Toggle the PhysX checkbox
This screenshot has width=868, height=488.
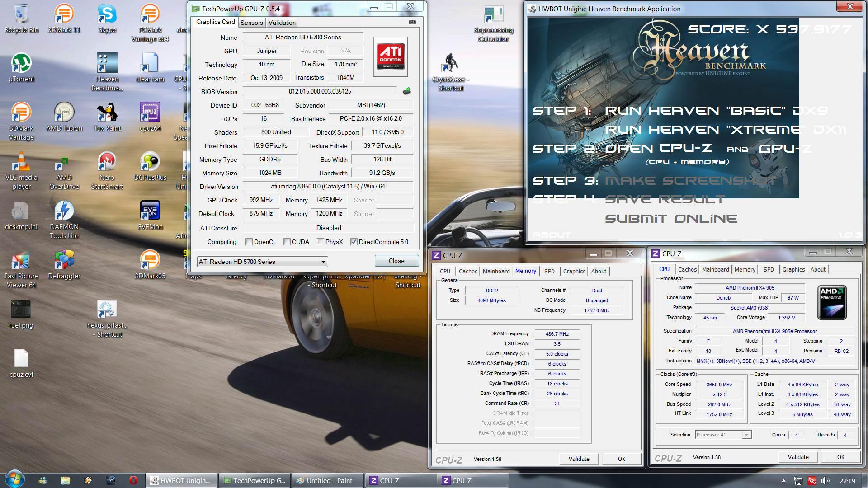(x=321, y=242)
